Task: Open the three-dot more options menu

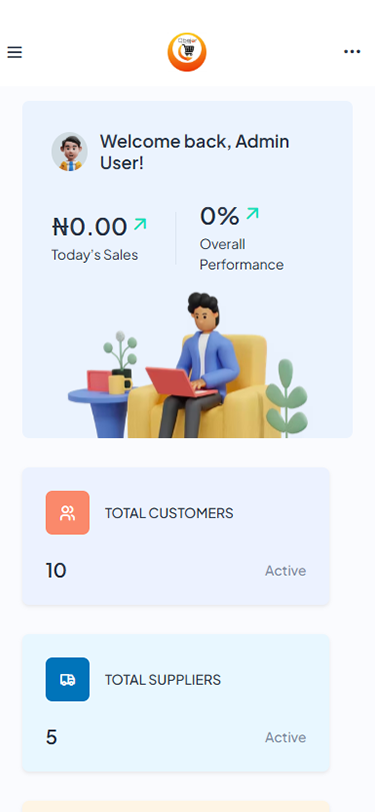Action: (x=352, y=51)
